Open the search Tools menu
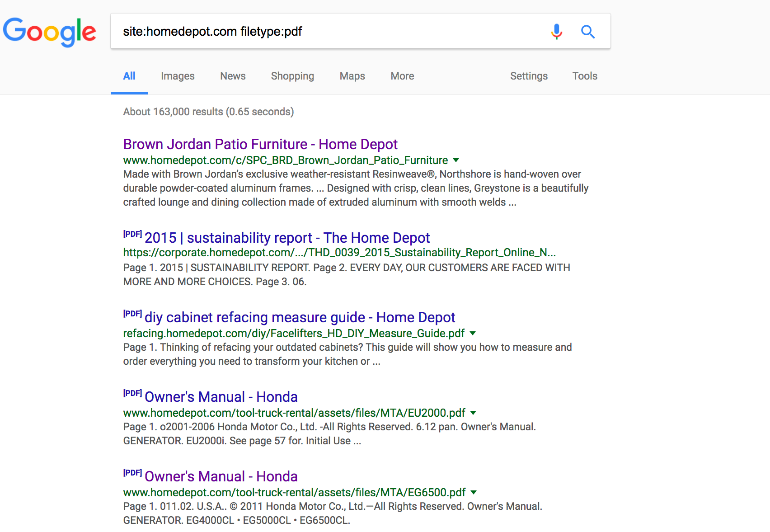This screenshot has width=770, height=532. coord(585,76)
